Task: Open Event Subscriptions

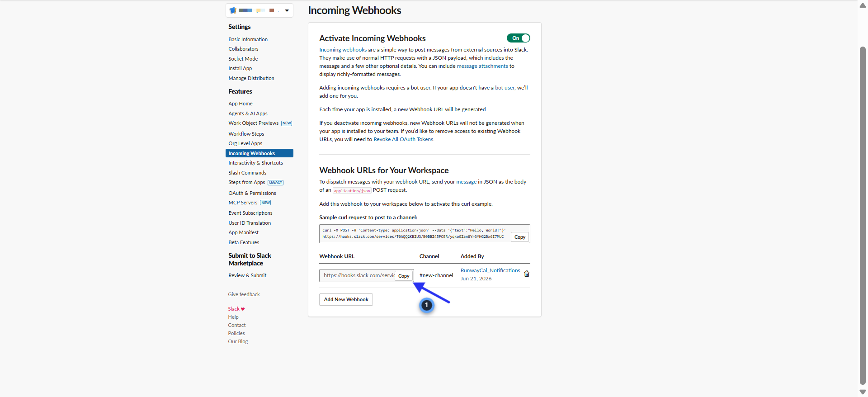Action: 250,213
